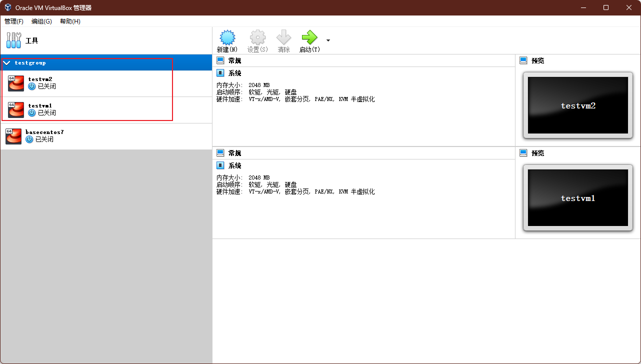Click the 常规 heading for testvm2
Viewport: 641px width, 364px height.
234,60
